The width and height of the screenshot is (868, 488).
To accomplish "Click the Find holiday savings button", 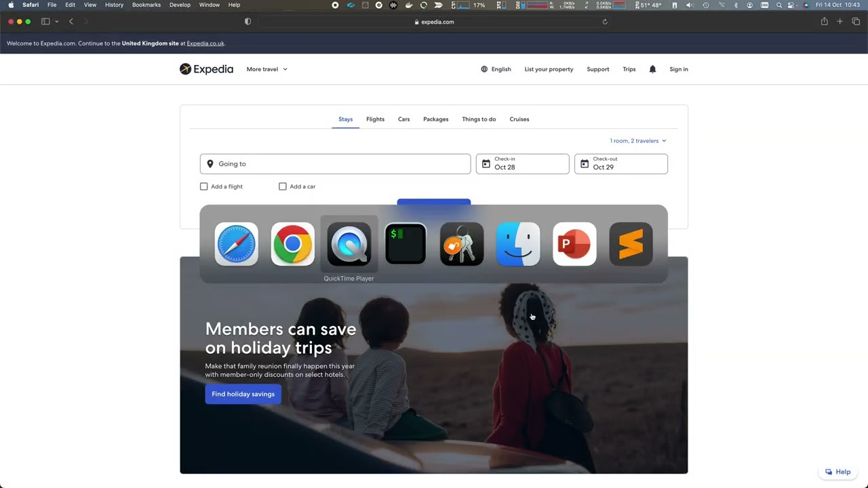I will tap(243, 394).
